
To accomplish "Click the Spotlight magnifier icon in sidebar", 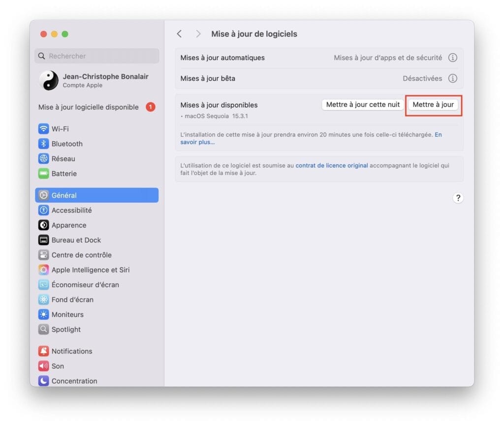I will pyautogui.click(x=44, y=329).
